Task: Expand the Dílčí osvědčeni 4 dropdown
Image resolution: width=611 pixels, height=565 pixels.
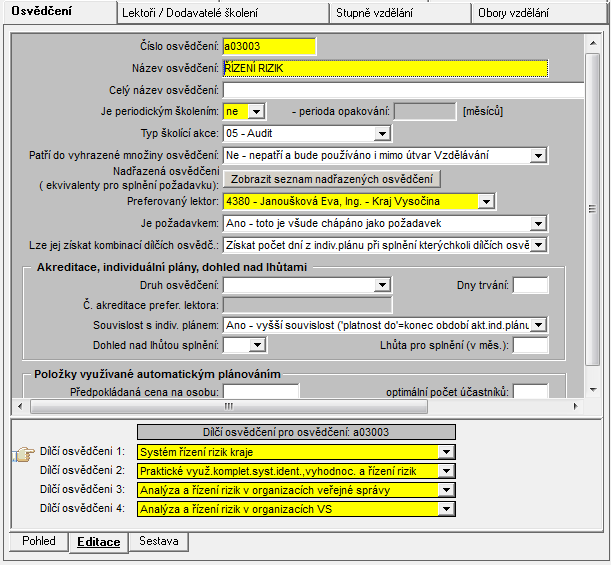Action: (x=446, y=509)
